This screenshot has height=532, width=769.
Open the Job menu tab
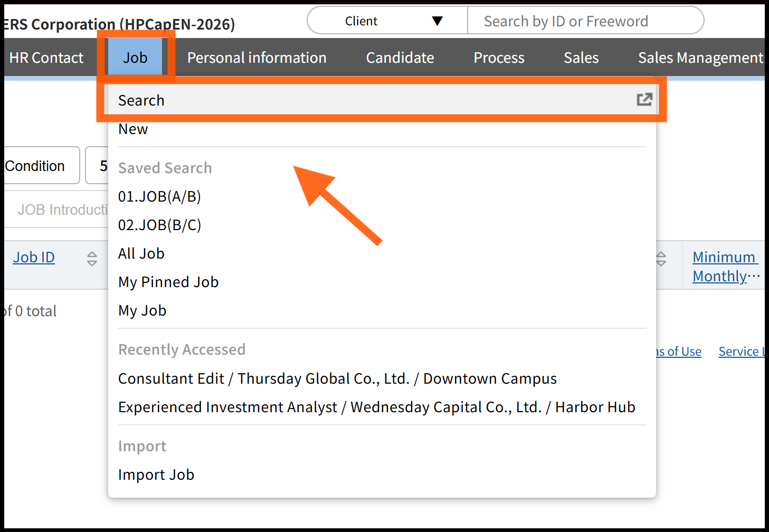[x=135, y=58]
